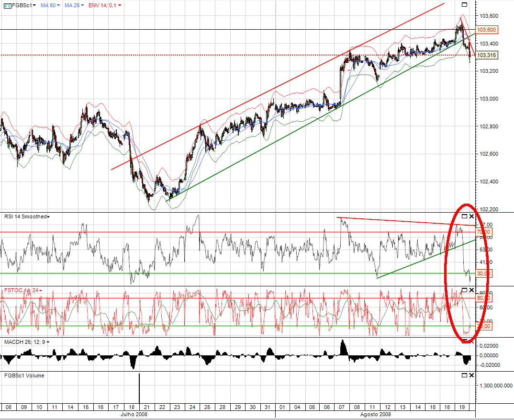Image resolution: width=514 pixels, height=420 pixels.
Task: Close the RSI 14 Smoothed panel
Action: 471,216
